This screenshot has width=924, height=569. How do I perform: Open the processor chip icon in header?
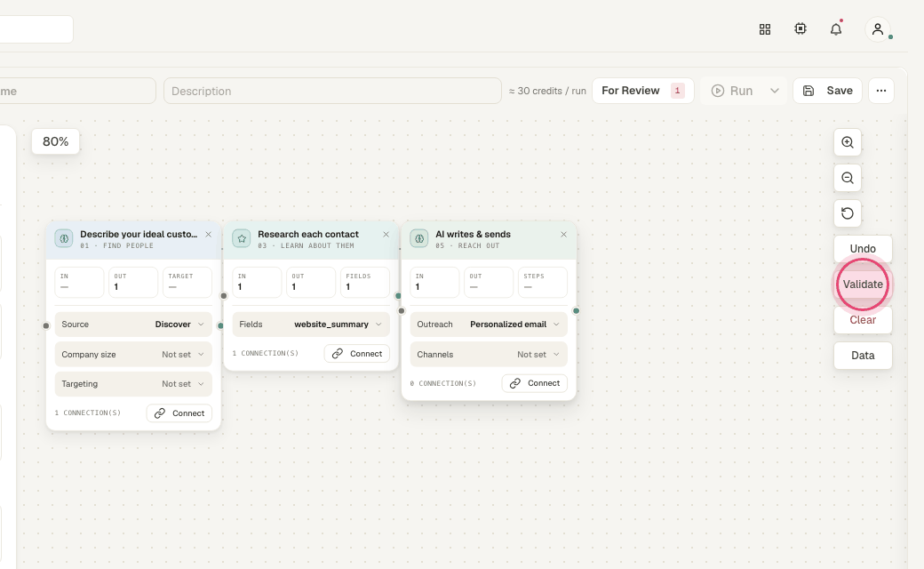801,28
